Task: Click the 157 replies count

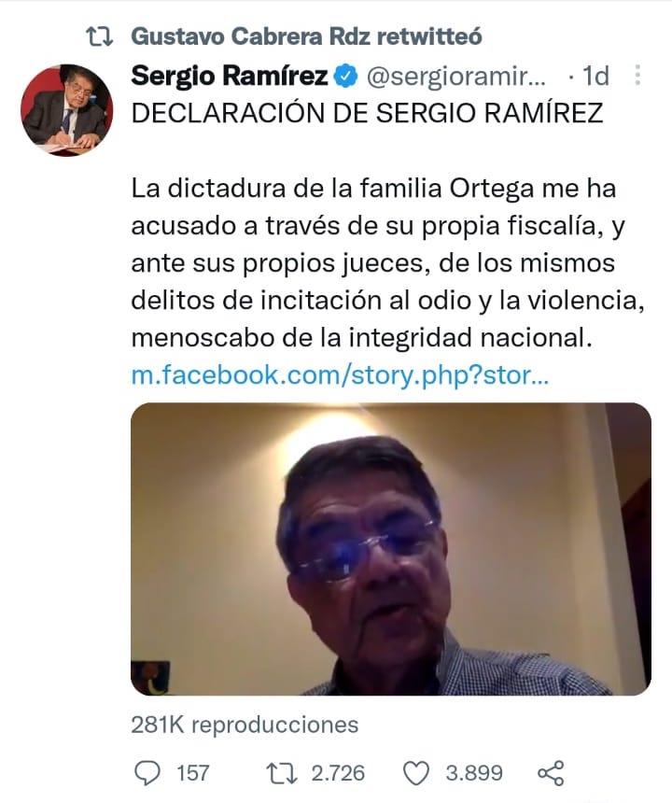Action: (193, 773)
